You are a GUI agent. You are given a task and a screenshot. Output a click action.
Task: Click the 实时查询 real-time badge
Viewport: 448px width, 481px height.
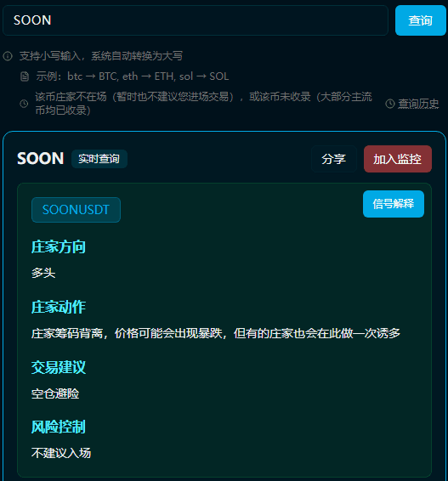[x=99, y=159]
